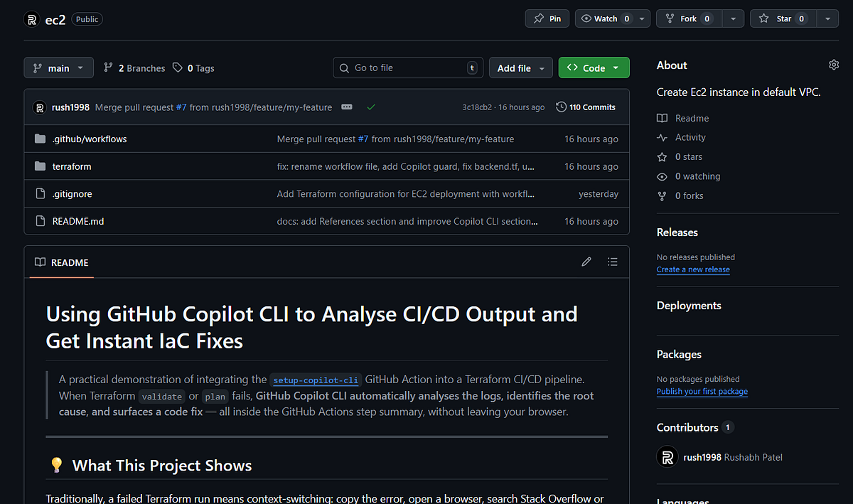Image resolution: width=853 pixels, height=504 pixels.
Task: Click the commit author avatar beside rush1998
Action: (x=40, y=107)
